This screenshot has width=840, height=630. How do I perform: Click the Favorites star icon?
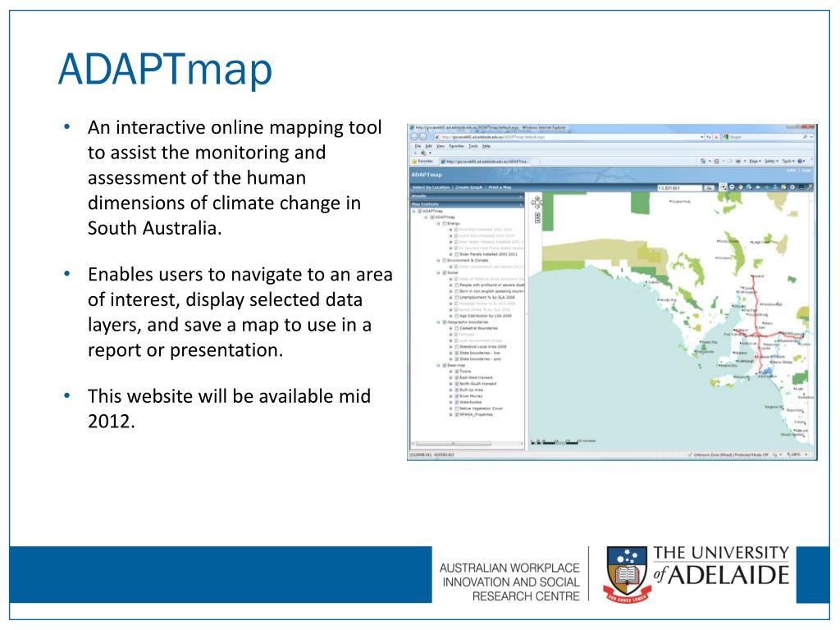414,162
